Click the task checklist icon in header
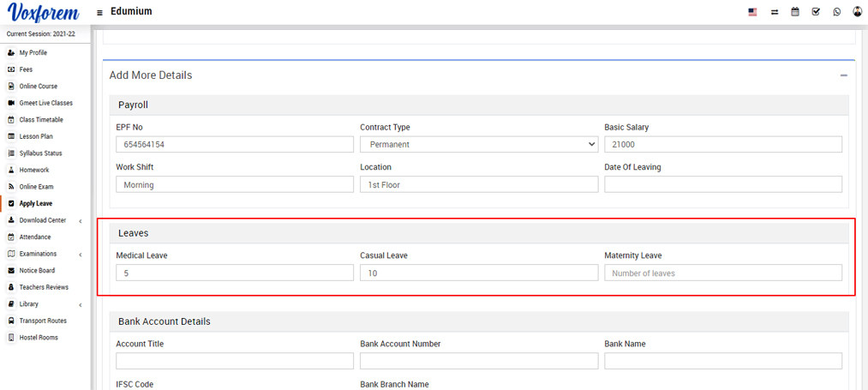The image size is (868, 390). pyautogui.click(x=816, y=12)
